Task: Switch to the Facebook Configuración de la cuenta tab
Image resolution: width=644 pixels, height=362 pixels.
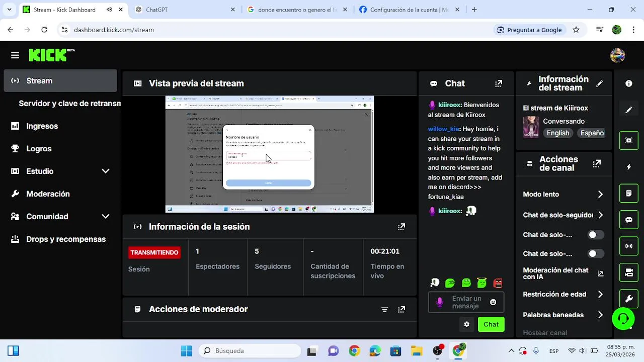Action: coord(409,10)
